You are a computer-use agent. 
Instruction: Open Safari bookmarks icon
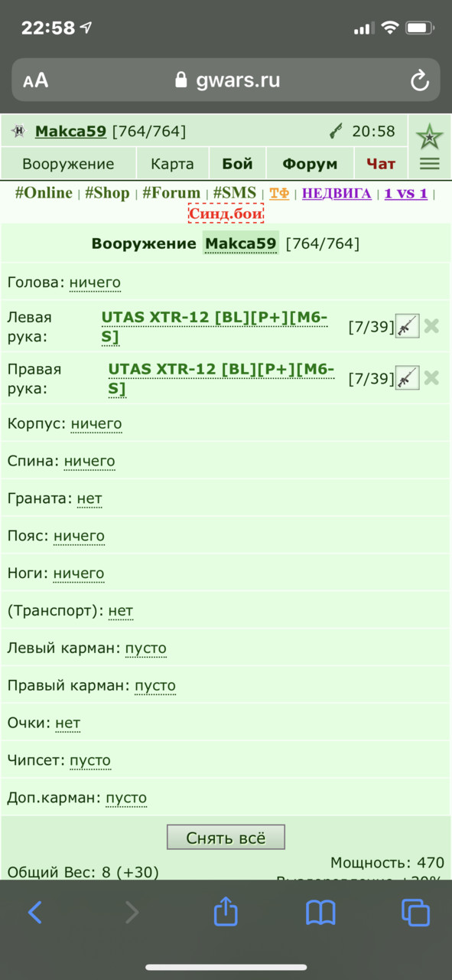pyautogui.click(x=320, y=912)
